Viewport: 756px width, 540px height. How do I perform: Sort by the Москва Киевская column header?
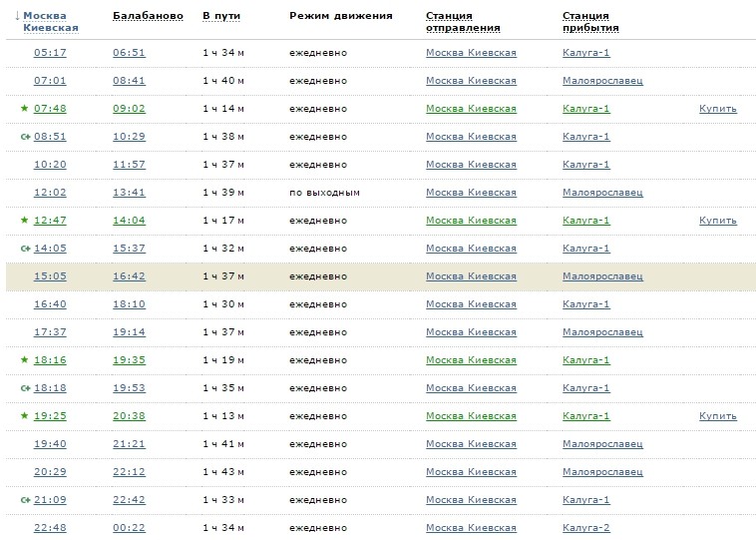pos(50,22)
